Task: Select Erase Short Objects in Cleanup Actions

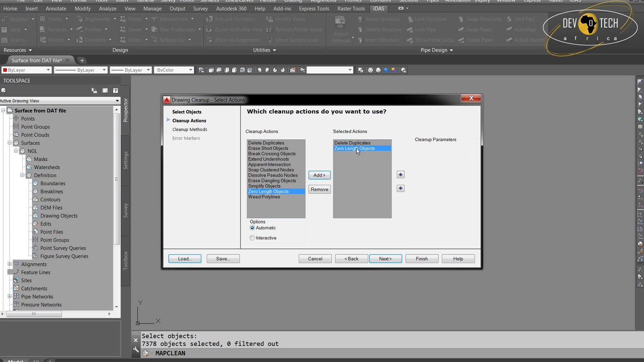Action: click(268, 148)
